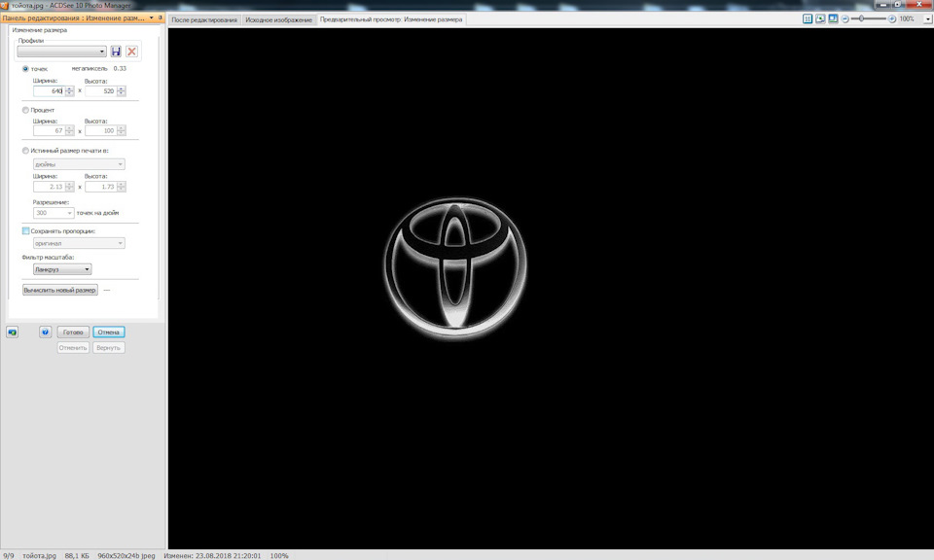Switch to the "После редактирования" tab

coord(204,19)
